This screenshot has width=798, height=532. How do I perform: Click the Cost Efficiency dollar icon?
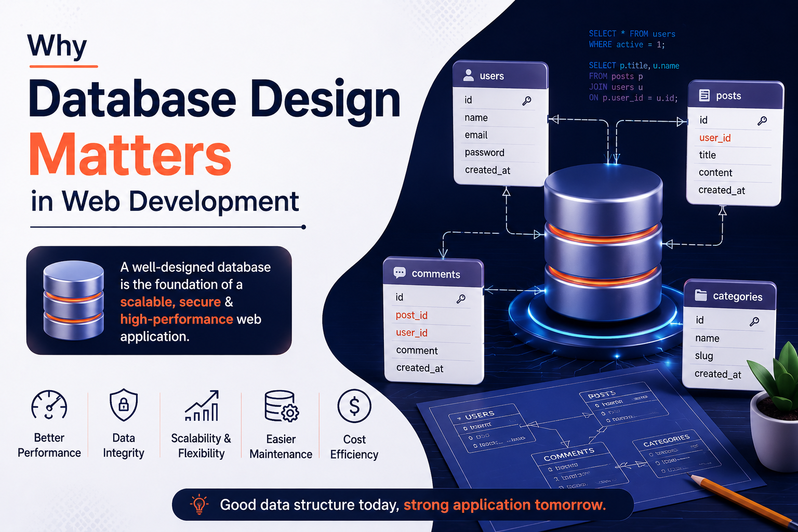354,406
